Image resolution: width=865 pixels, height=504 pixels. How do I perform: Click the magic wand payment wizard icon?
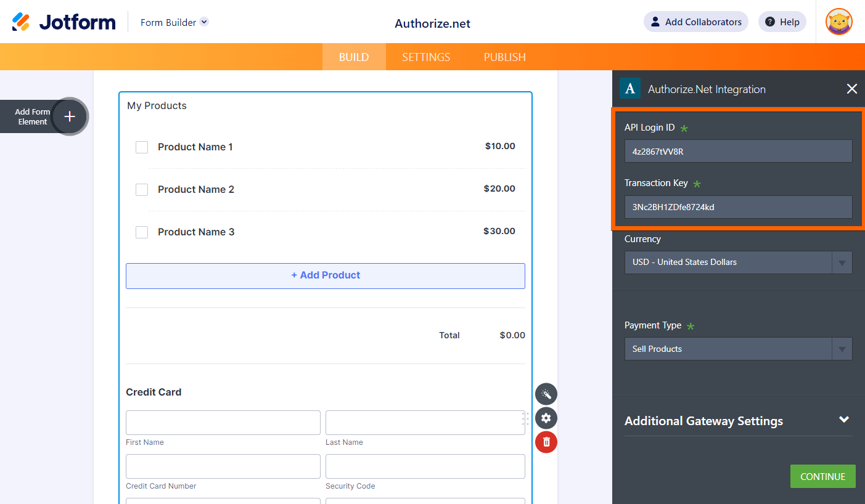(x=546, y=394)
